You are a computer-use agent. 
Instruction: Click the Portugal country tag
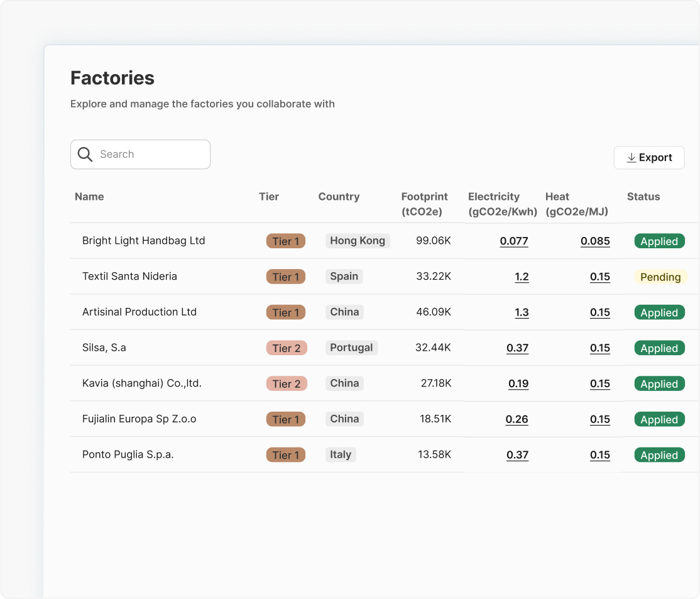(x=351, y=348)
